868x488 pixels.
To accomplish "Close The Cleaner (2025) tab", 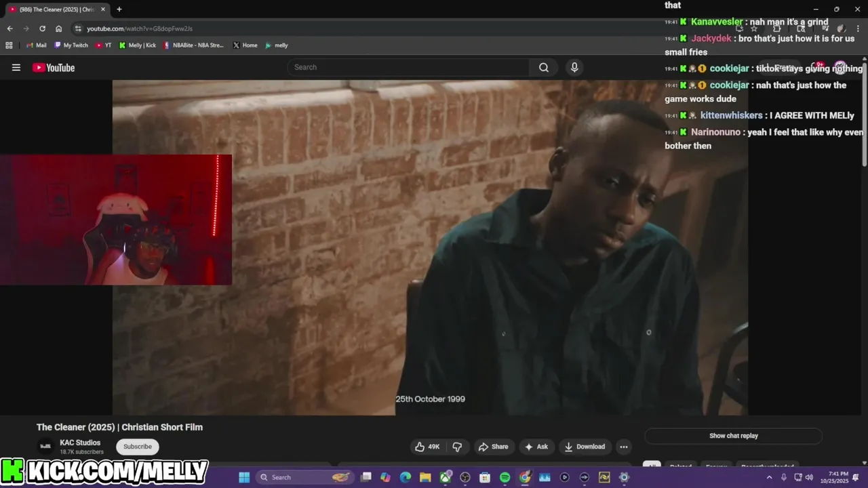I will (x=103, y=9).
